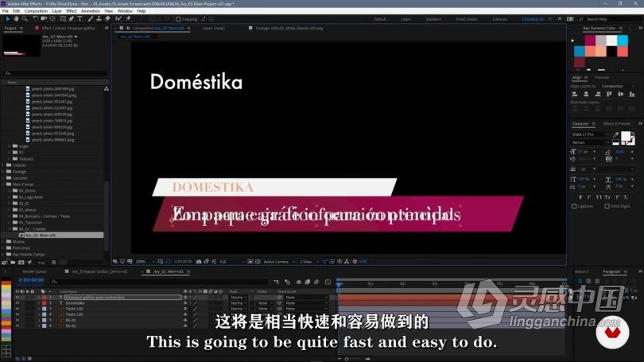Enable the Hindi Digits checkbox

[x=607, y=206]
